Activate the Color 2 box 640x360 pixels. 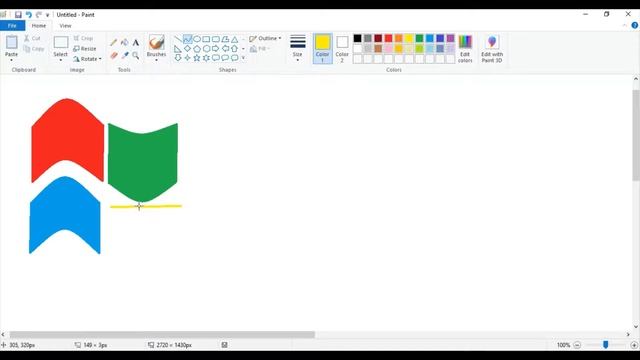(x=342, y=49)
